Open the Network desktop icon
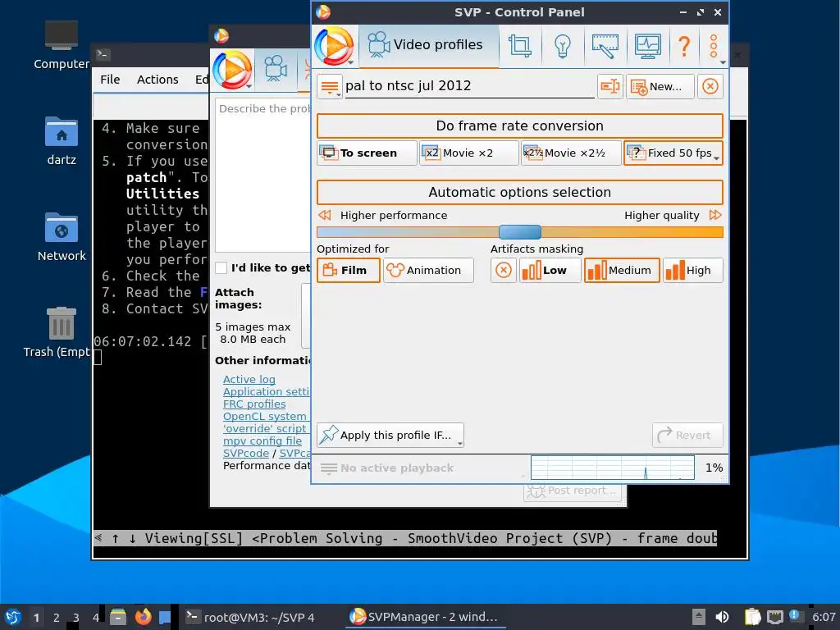This screenshot has height=630, width=840. click(61, 237)
